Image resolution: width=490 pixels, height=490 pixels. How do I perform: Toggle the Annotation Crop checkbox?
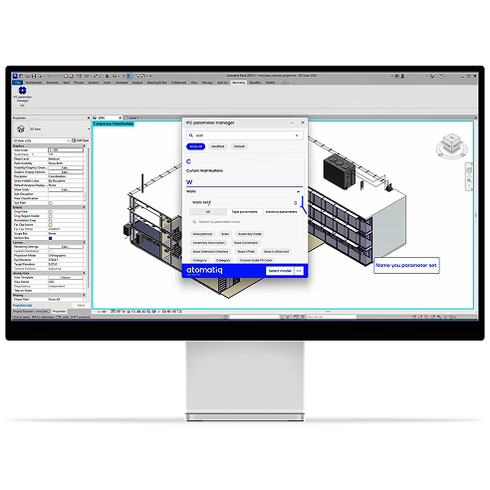(x=50, y=221)
